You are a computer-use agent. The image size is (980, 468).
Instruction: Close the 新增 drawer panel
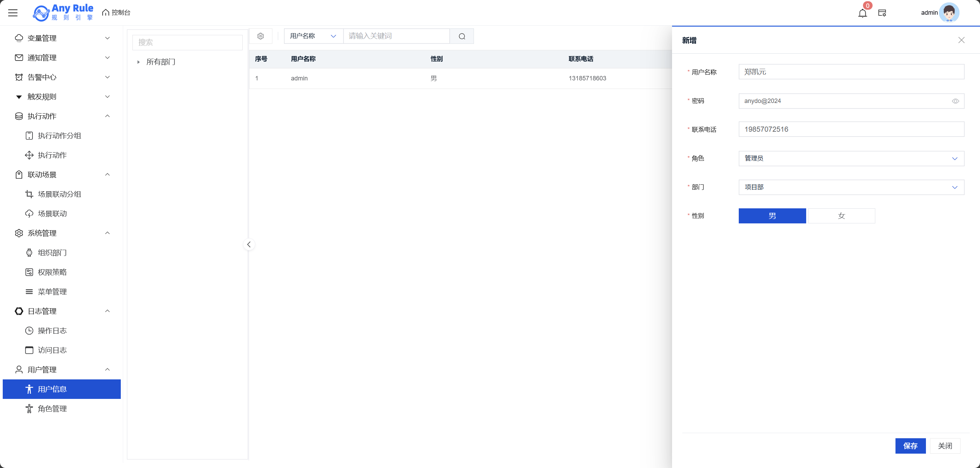962,40
